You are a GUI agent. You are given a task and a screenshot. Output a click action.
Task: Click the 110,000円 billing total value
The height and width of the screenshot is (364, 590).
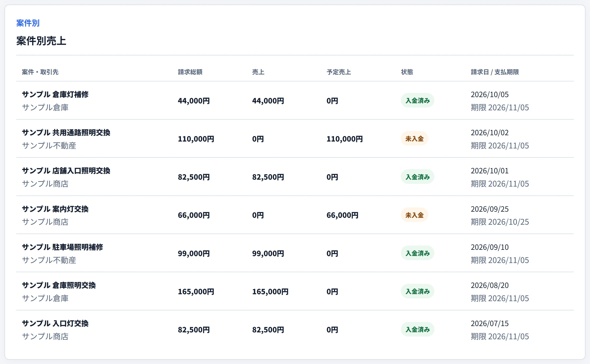(x=196, y=139)
